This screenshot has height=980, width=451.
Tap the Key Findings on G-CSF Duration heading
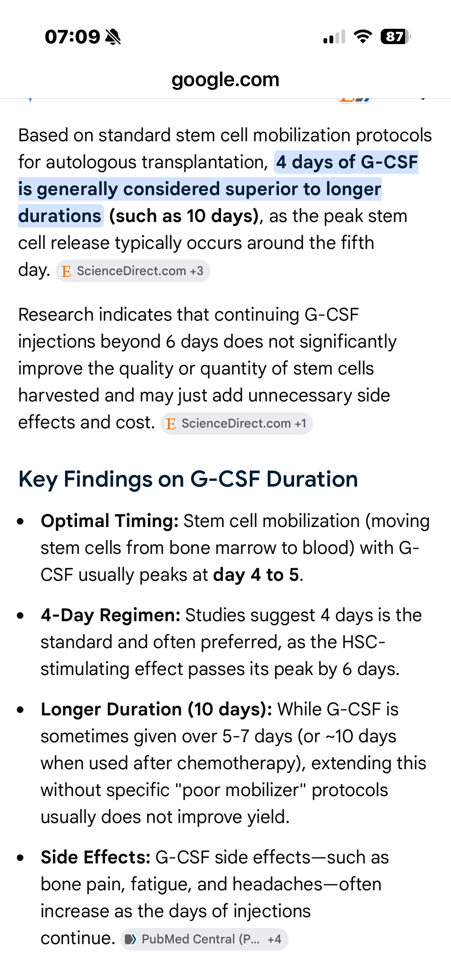[188, 478]
